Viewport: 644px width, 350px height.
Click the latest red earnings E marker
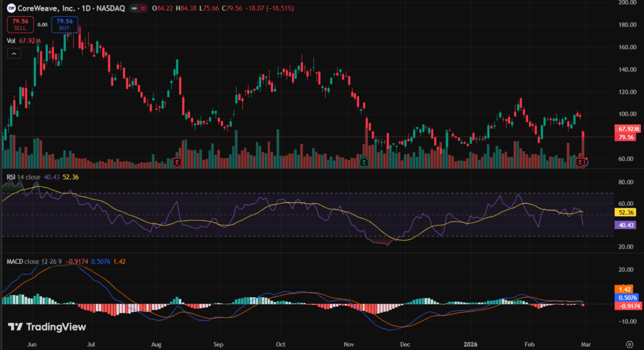(x=581, y=162)
